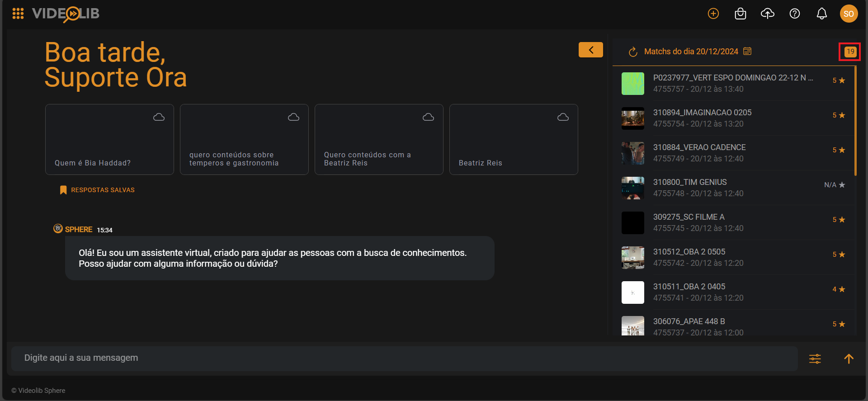868x401 pixels.
Task: Click thumbnail of 310512_OBA 2 0505
Action: pyautogui.click(x=633, y=258)
